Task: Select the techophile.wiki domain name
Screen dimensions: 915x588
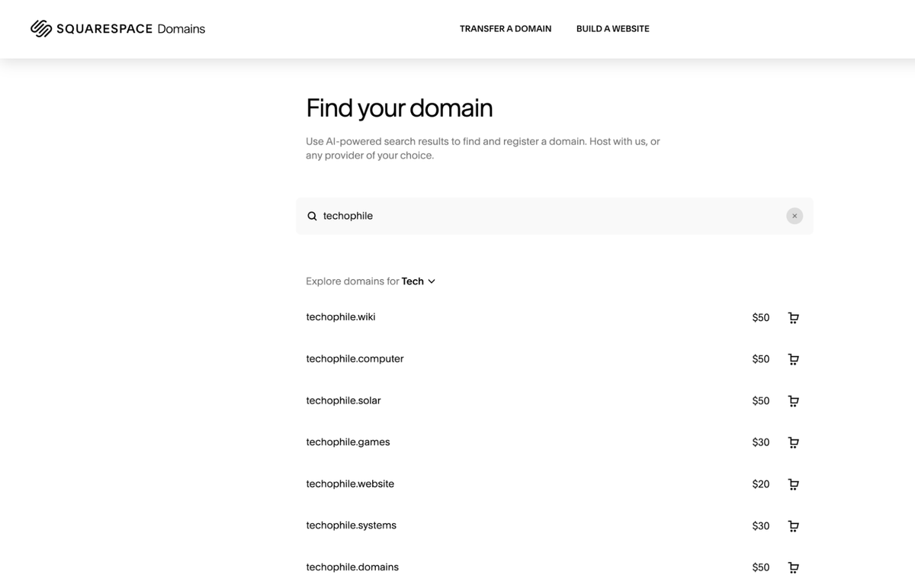Action: tap(341, 316)
